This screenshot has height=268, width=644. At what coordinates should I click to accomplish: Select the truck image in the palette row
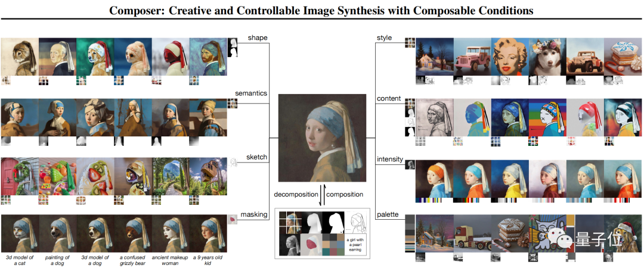(472, 233)
